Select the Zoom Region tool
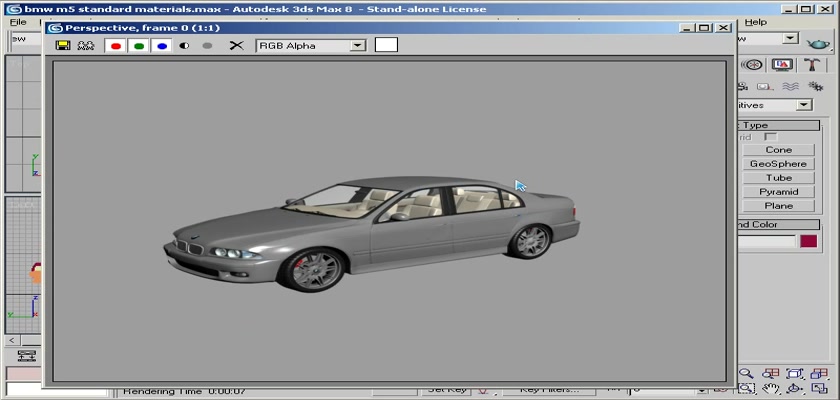This screenshot has width=840, height=400. tap(746, 388)
